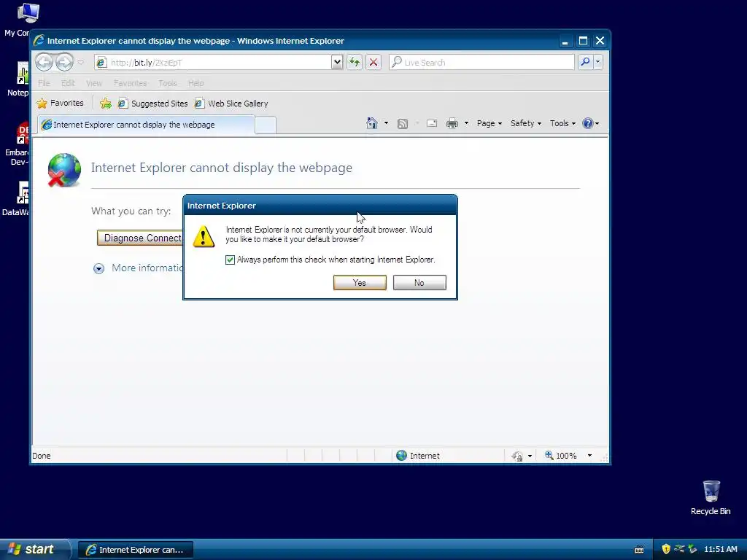Click the network connection tray icon

pyautogui.click(x=679, y=549)
